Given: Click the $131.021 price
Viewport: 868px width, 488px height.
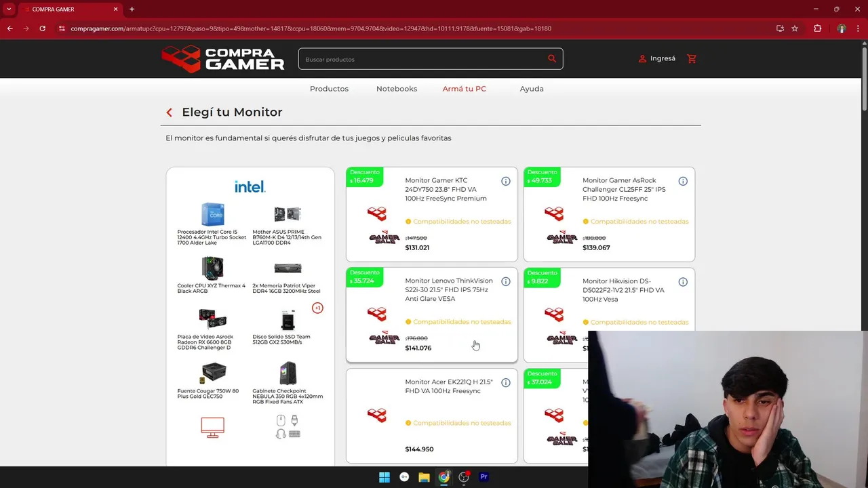Looking at the screenshot, I should (417, 248).
